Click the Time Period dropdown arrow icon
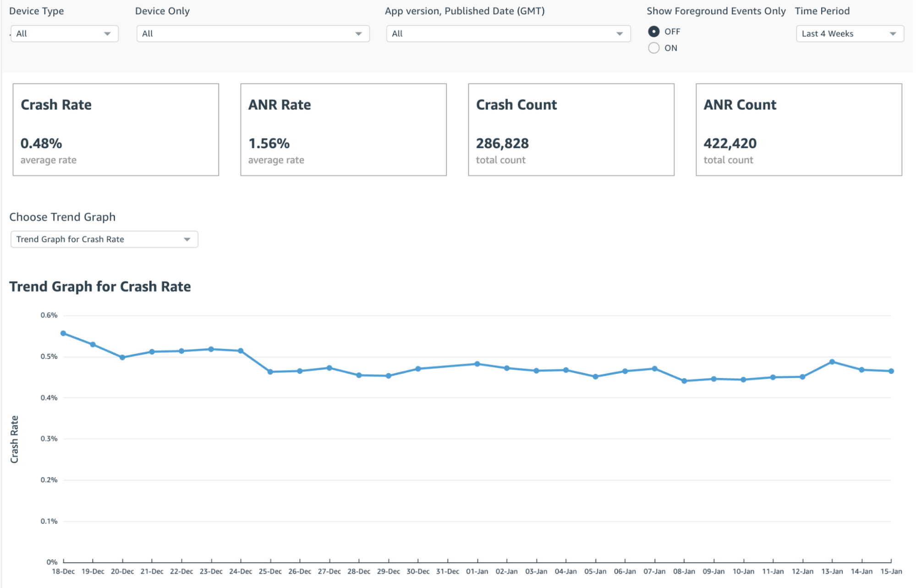916x588 pixels. point(893,33)
